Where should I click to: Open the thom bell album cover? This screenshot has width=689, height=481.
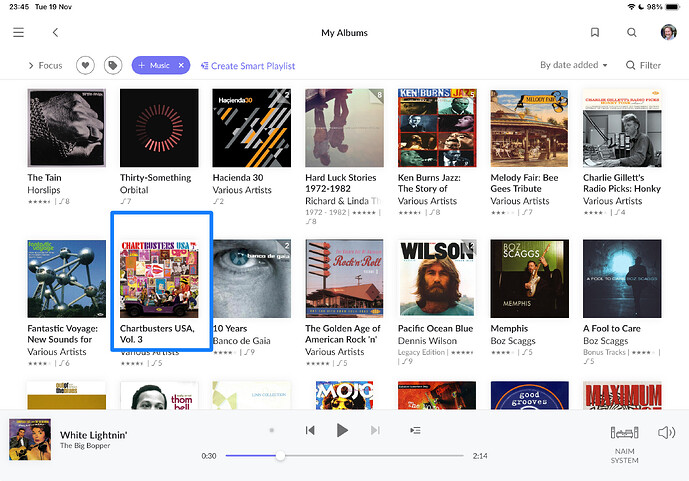(x=159, y=395)
